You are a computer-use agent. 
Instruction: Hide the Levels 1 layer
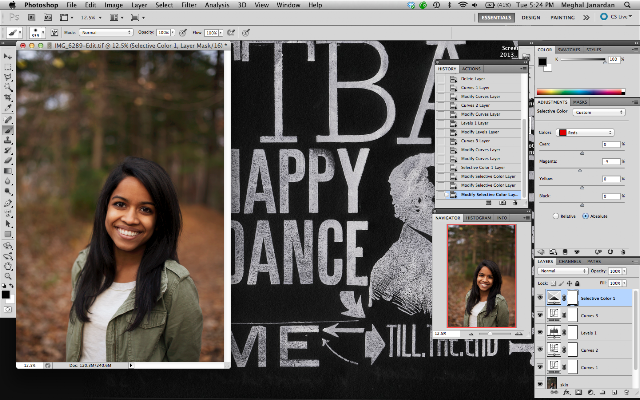[x=540, y=332]
